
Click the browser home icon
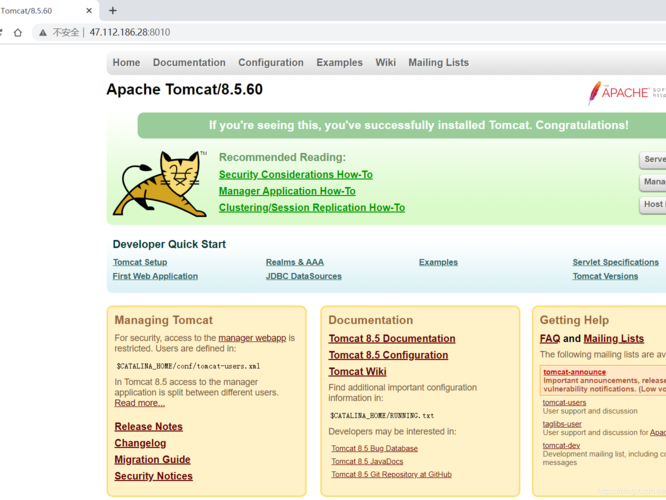(x=17, y=32)
